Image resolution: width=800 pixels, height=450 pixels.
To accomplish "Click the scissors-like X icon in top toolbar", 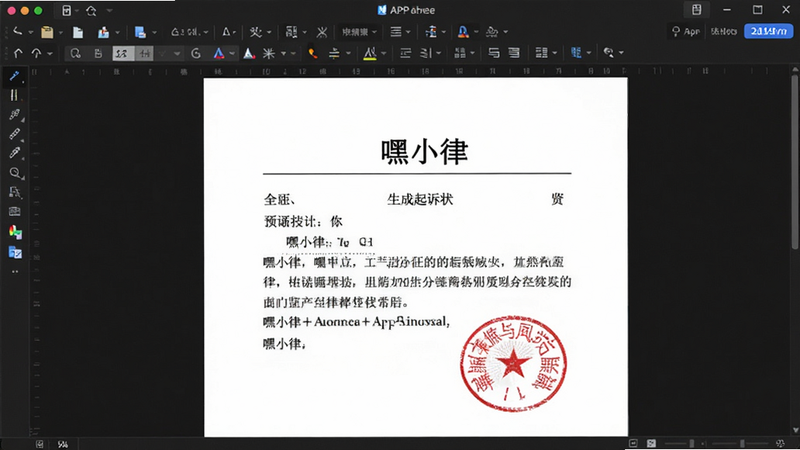I will [322, 32].
